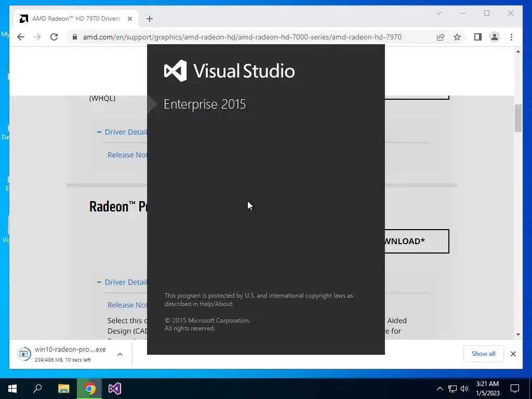Image resolution: width=532 pixels, height=399 pixels.
Task: View site security lock info
Action: (x=75, y=37)
